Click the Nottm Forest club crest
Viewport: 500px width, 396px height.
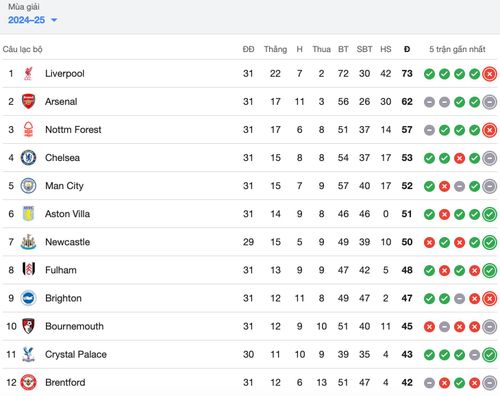(28, 129)
